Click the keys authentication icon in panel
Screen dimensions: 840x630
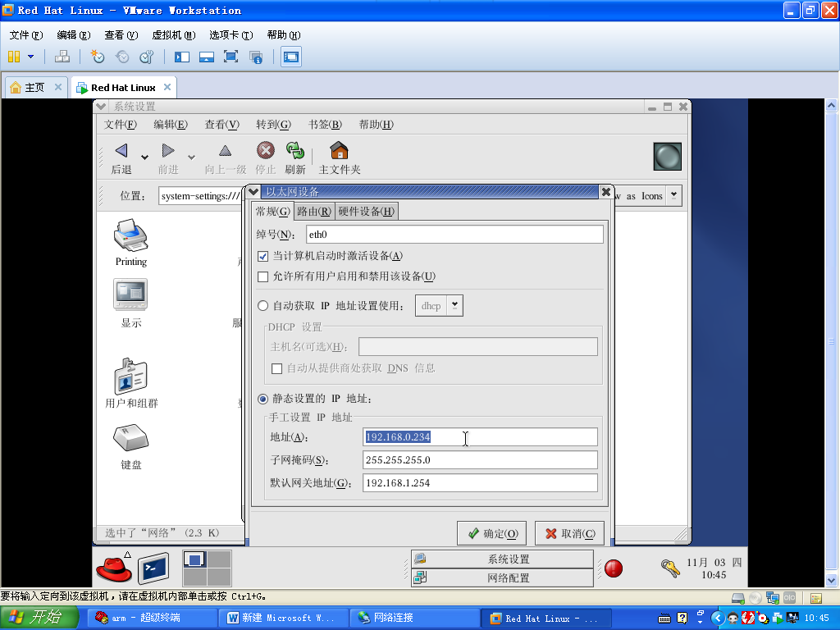coord(670,568)
